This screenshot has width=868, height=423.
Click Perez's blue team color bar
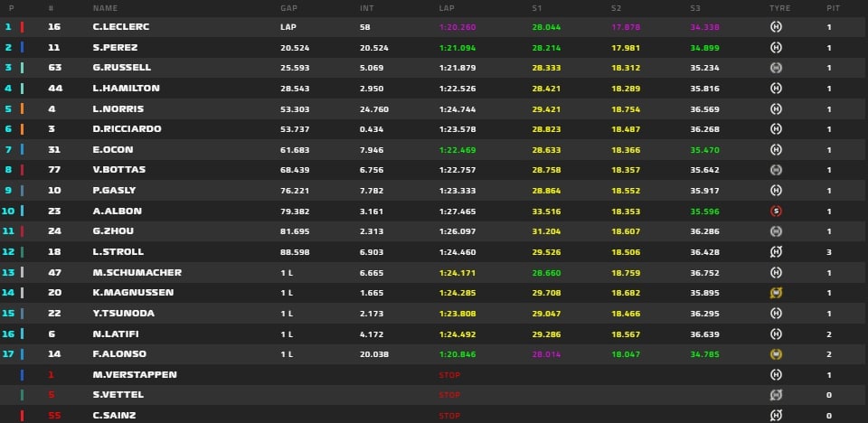click(22, 48)
